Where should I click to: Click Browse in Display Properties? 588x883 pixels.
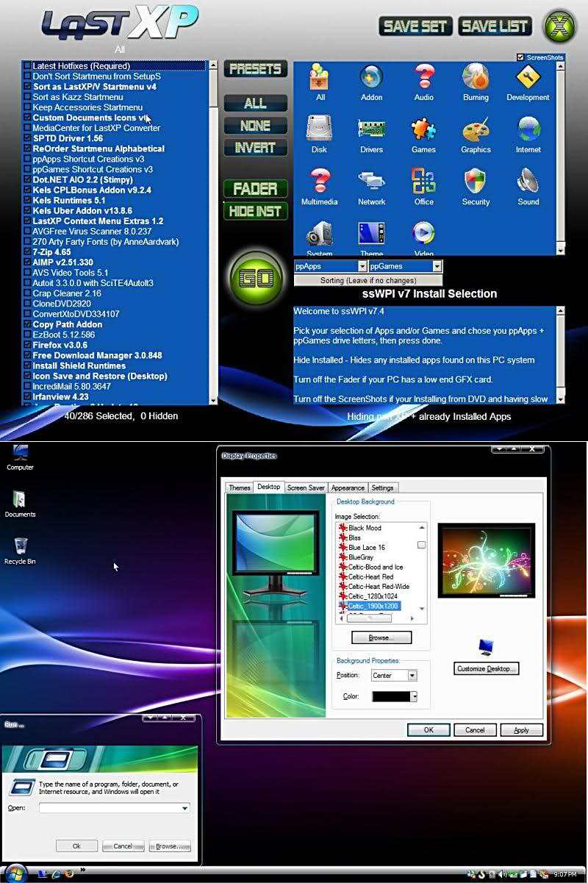(x=381, y=637)
